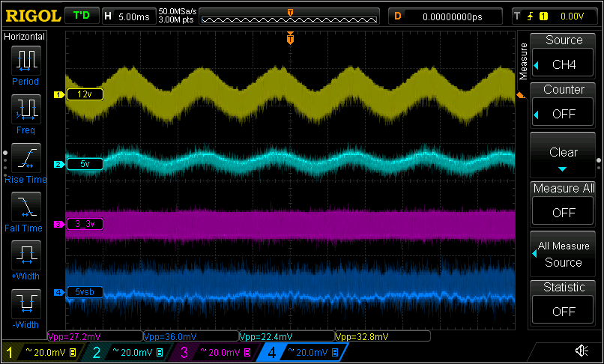Click the 5v channel label
Screen dimensions: 604x364
point(85,164)
